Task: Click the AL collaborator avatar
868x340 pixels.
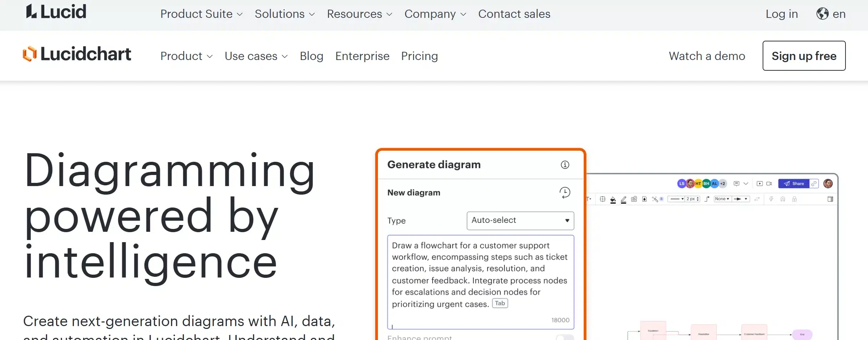Action: point(714,184)
